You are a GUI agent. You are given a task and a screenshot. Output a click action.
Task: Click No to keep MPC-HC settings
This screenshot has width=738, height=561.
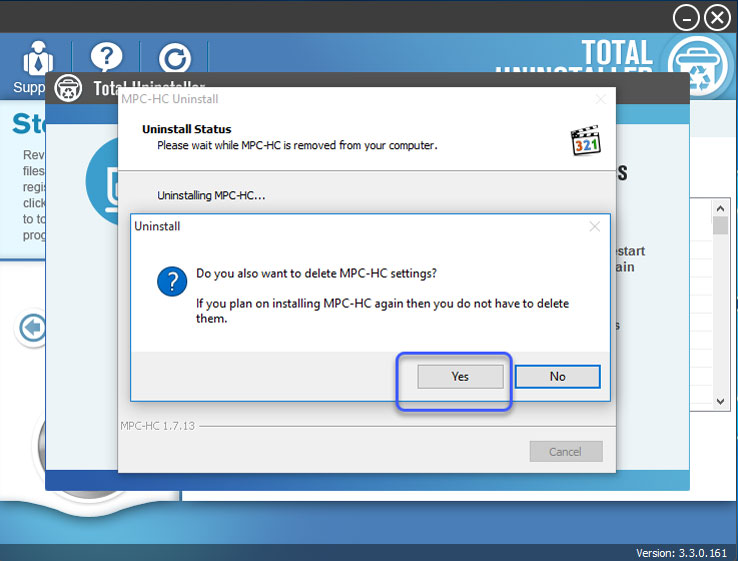tap(557, 377)
